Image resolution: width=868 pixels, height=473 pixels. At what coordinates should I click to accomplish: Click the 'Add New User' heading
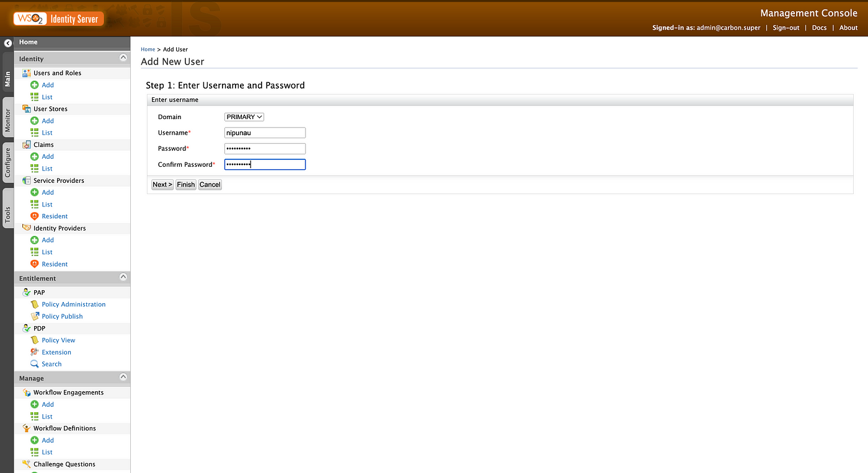172,61
